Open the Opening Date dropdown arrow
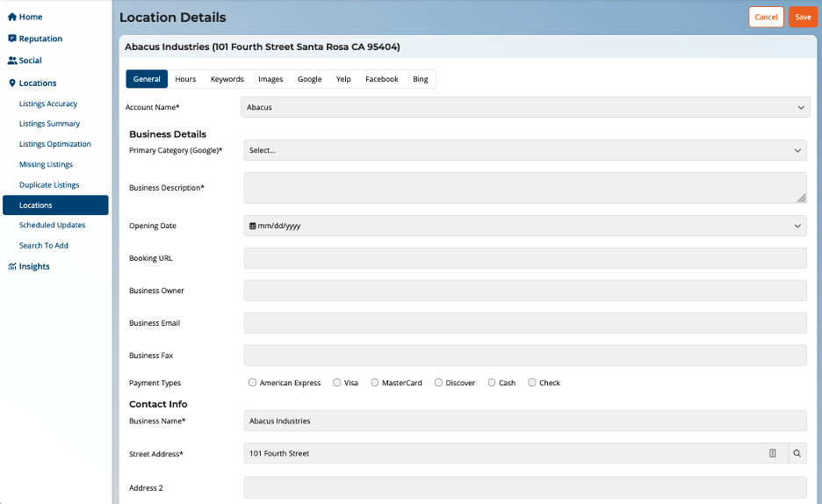The width and height of the screenshot is (822, 504). (797, 226)
